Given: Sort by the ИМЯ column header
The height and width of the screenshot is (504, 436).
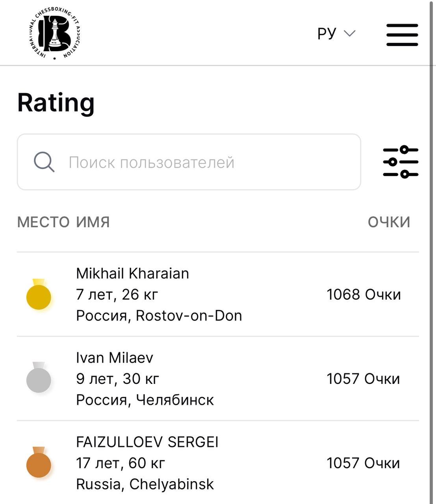Looking at the screenshot, I should 93,222.
